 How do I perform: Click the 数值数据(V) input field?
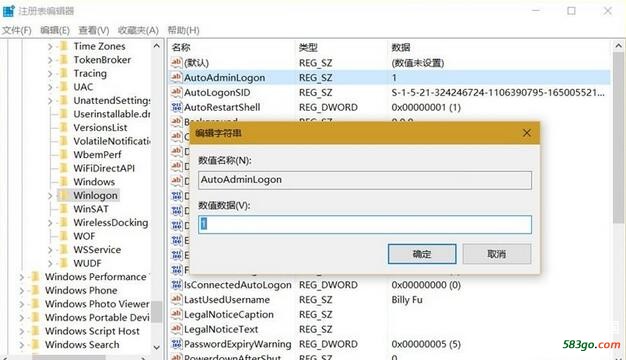click(365, 224)
